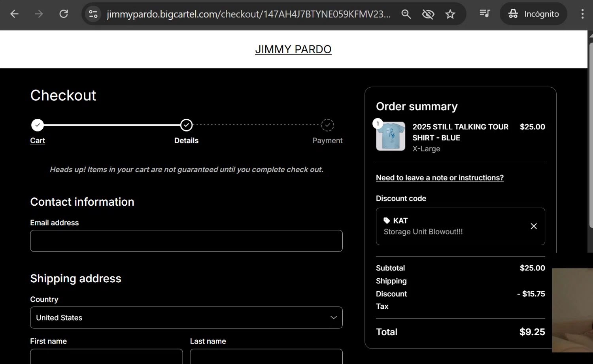Click the X-Large size text

426,149
